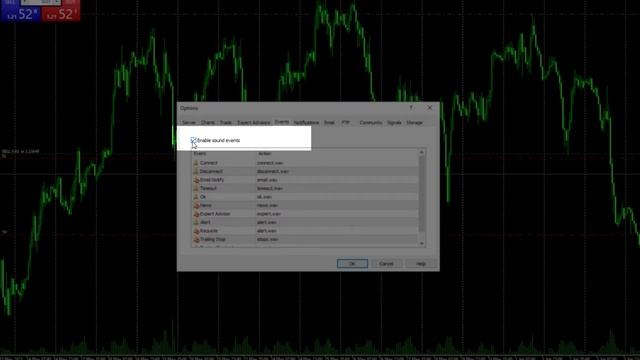
Task: Select alert.wav in the Alert row
Action: (267, 222)
